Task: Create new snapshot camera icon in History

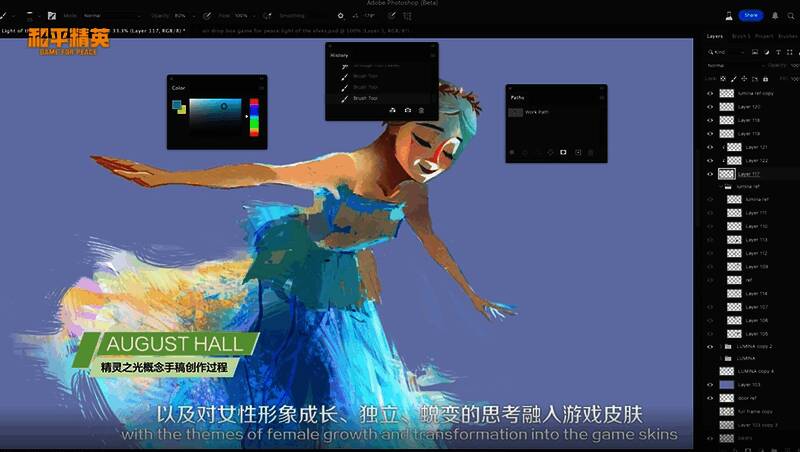Action: click(407, 110)
